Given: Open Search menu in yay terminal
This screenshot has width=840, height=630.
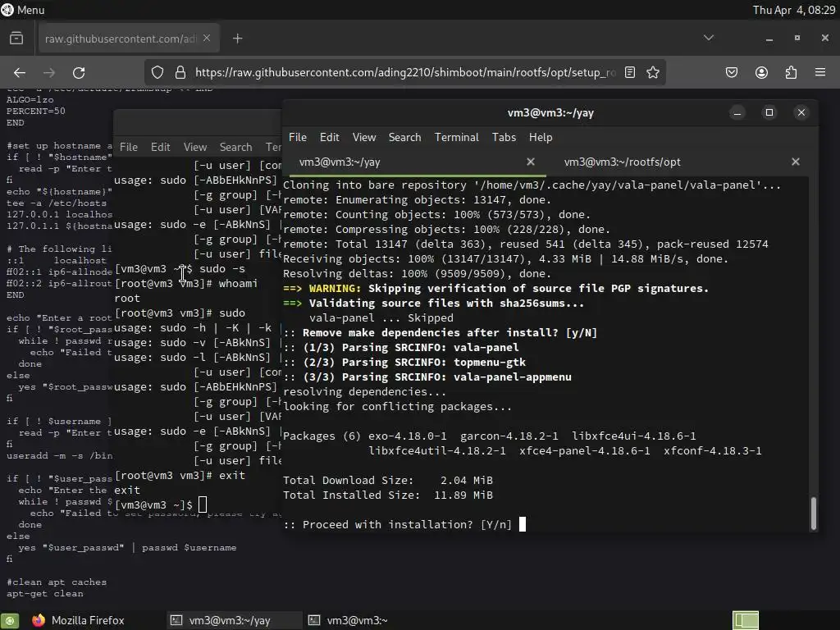Looking at the screenshot, I should click(x=404, y=137).
